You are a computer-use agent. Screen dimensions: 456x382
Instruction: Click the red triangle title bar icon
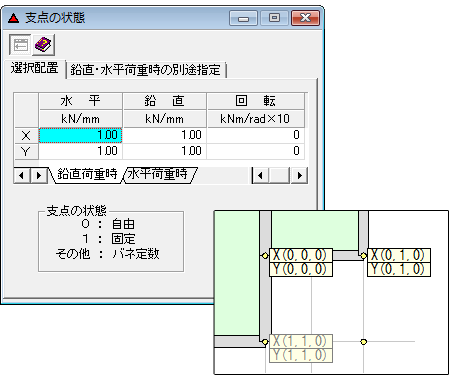(x=14, y=18)
